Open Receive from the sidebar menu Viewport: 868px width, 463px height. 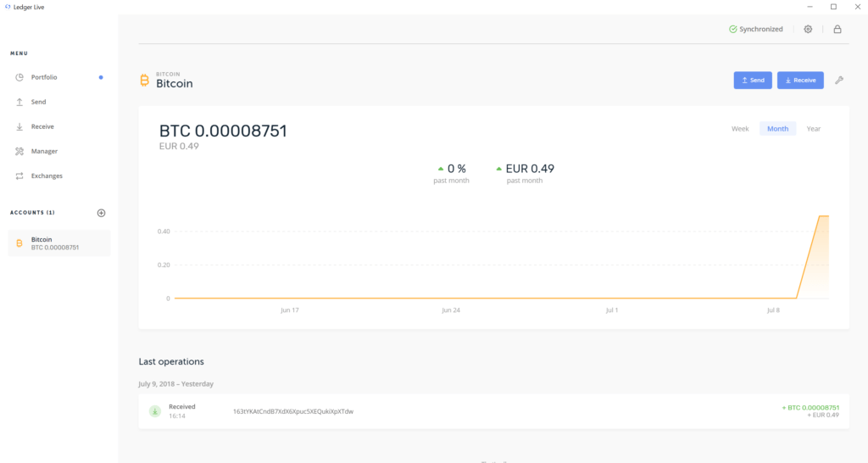coord(42,126)
